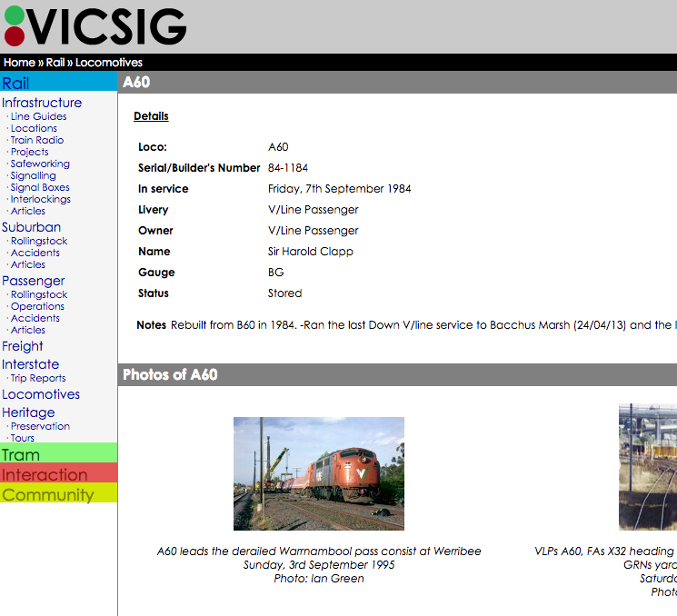Click the VICSIG logo
The width and height of the screenshot is (677, 616).
pos(95,26)
